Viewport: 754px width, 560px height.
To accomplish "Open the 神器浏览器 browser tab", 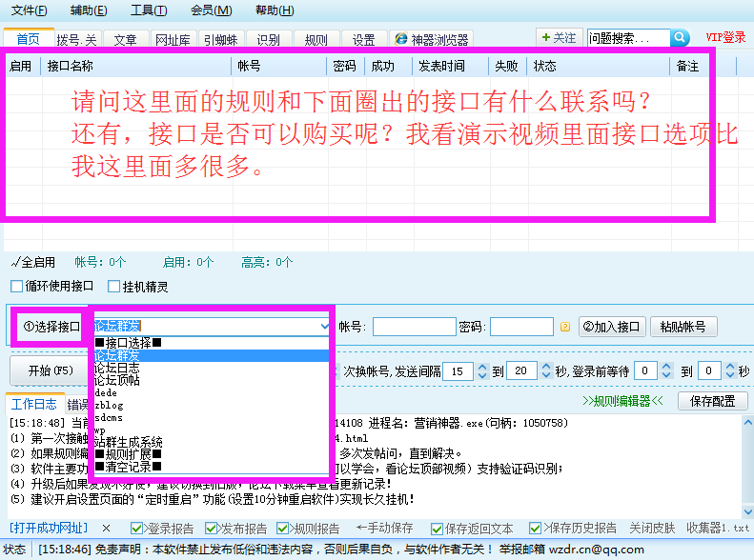I will [x=433, y=40].
